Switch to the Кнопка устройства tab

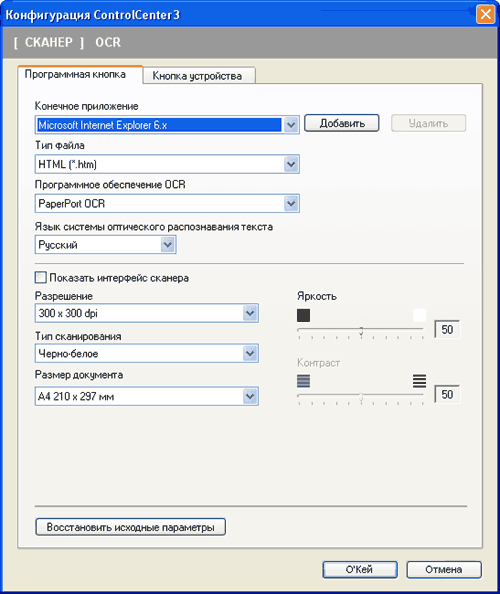coord(199,76)
